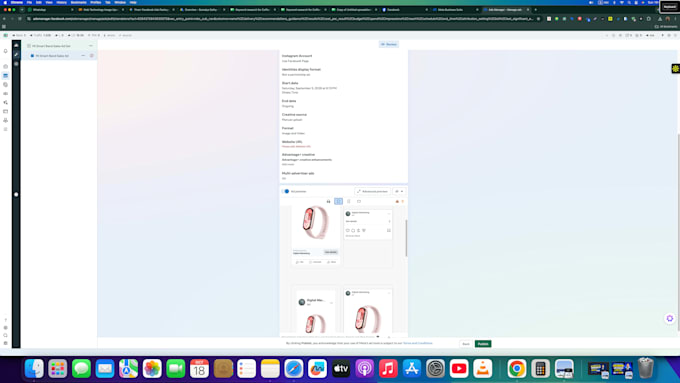The height and width of the screenshot is (383, 680).
Task: Select the highlighted grid preview layout icon
Action: click(339, 201)
